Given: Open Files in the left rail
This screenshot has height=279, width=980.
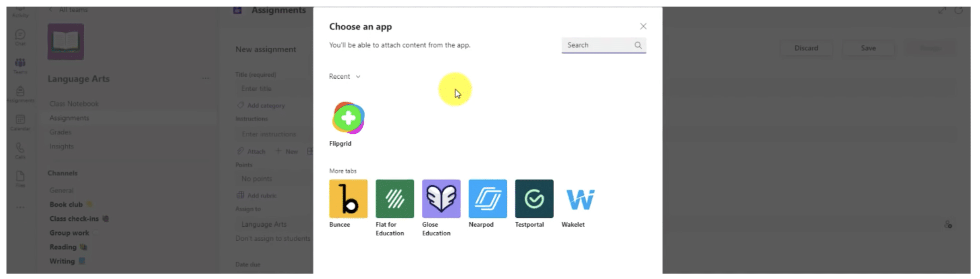Looking at the screenshot, I should (x=20, y=179).
